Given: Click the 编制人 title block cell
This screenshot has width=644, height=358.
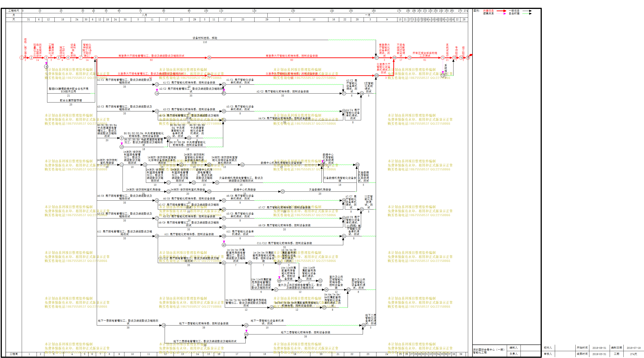Looking at the screenshot, I should 513,348.
